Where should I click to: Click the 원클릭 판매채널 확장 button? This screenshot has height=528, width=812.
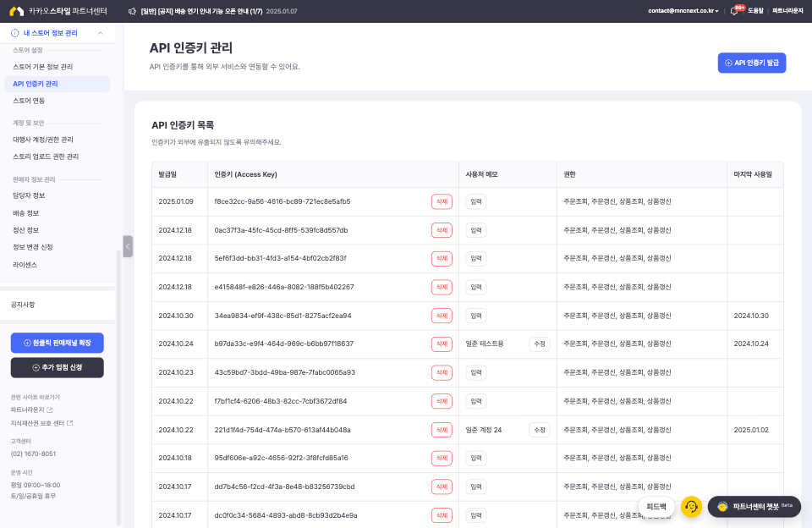click(57, 343)
